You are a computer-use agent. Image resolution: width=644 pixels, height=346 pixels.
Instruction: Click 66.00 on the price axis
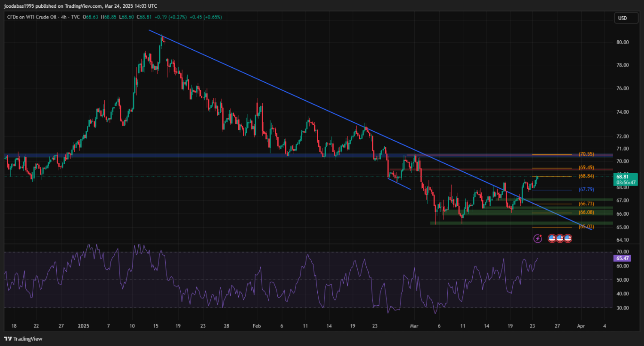click(623, 214)
